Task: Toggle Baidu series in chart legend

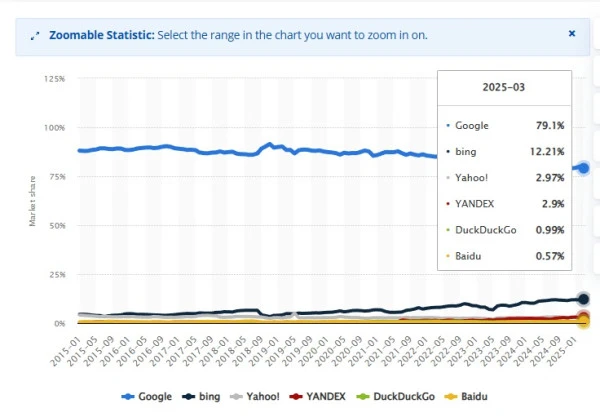Action: 466,396
